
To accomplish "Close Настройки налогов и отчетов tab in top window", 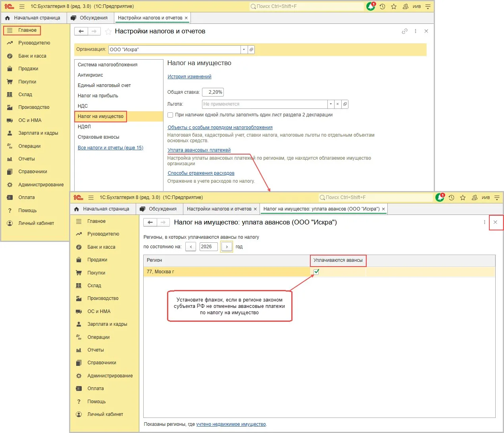I will pos(186,18).
